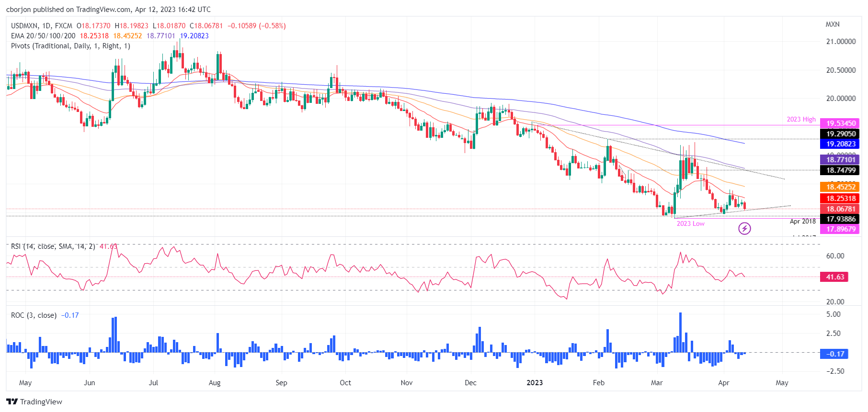
Task: Click the 19.53450 magenta price tag
Action: coord(841,123)
